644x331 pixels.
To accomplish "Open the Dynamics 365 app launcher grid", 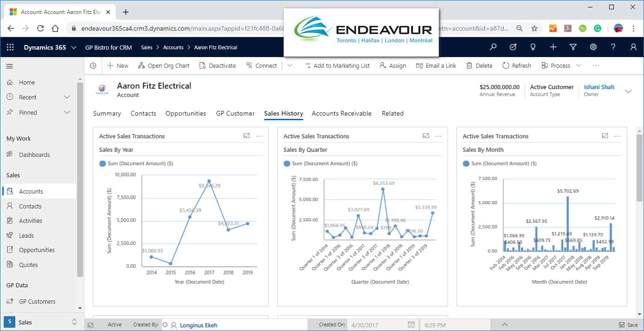I will [x=10, y=47].
